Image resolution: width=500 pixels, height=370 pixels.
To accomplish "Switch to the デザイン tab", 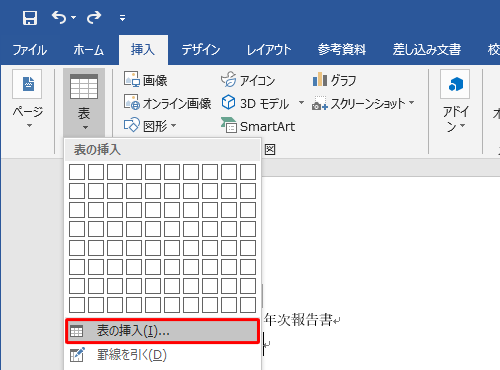I will [x=201, y=50].
